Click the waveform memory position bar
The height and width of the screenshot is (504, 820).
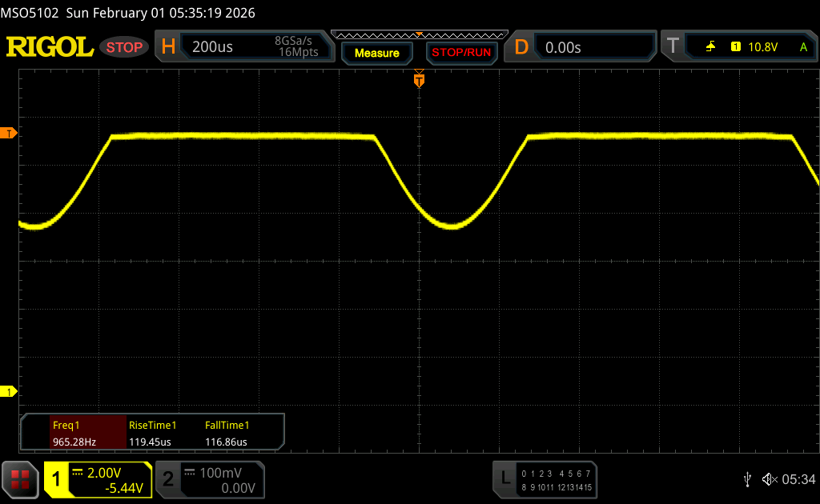[x=418, y=34]
